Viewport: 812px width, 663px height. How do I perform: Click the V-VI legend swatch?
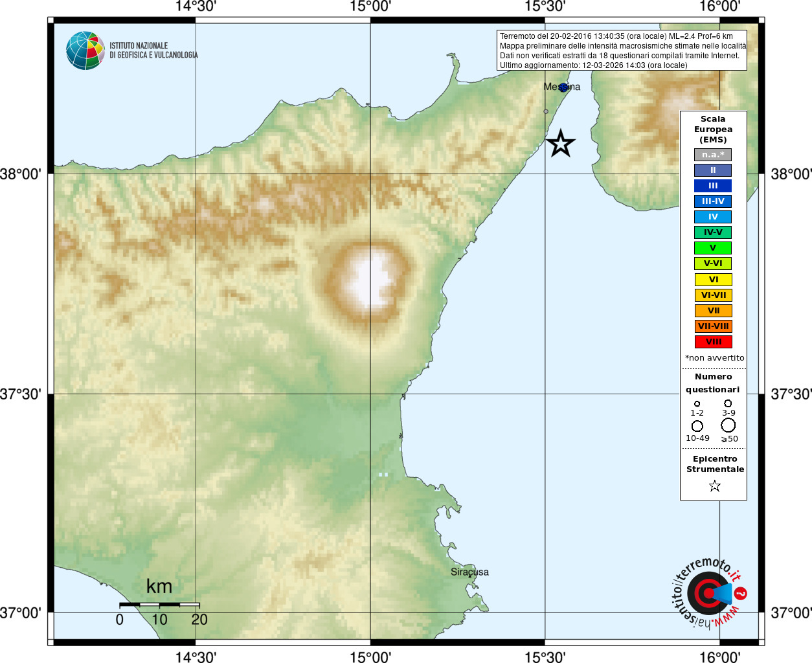713,264
